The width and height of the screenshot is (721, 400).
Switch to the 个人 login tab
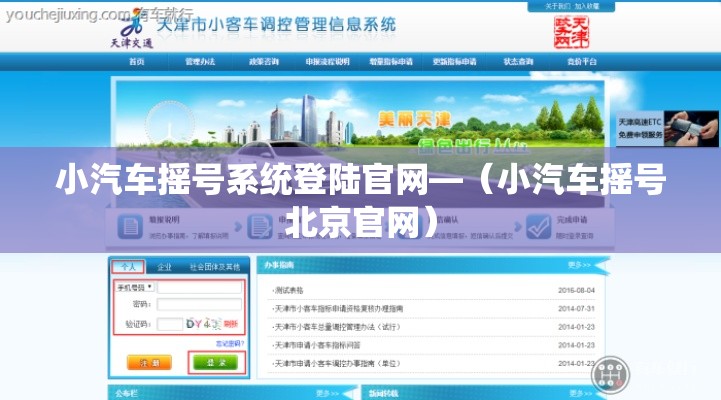click(128, 267)
